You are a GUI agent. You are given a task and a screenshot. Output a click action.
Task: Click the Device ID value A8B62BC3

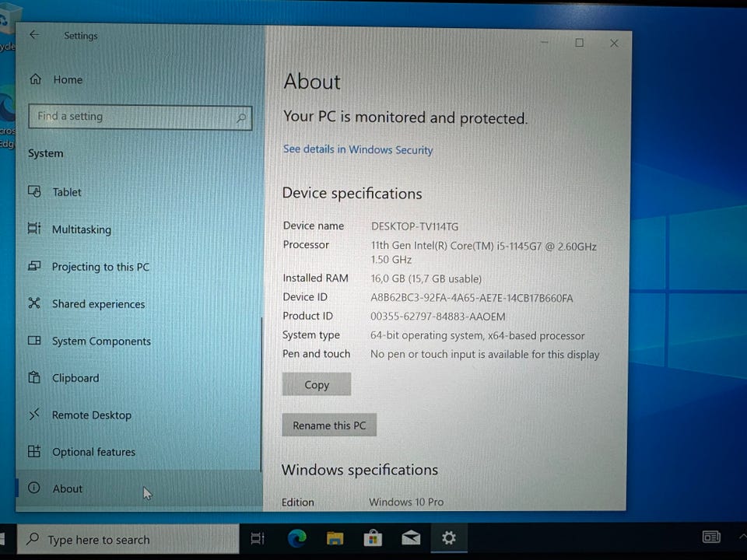coord(472,298)
